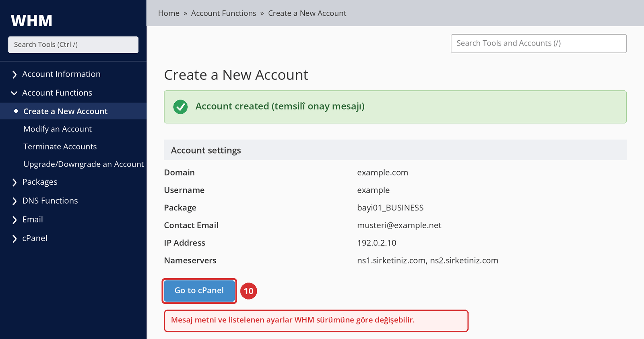The image size is (644, 339).
Task: Focus the sidebar Search Tools field
Action: [73, 45]
